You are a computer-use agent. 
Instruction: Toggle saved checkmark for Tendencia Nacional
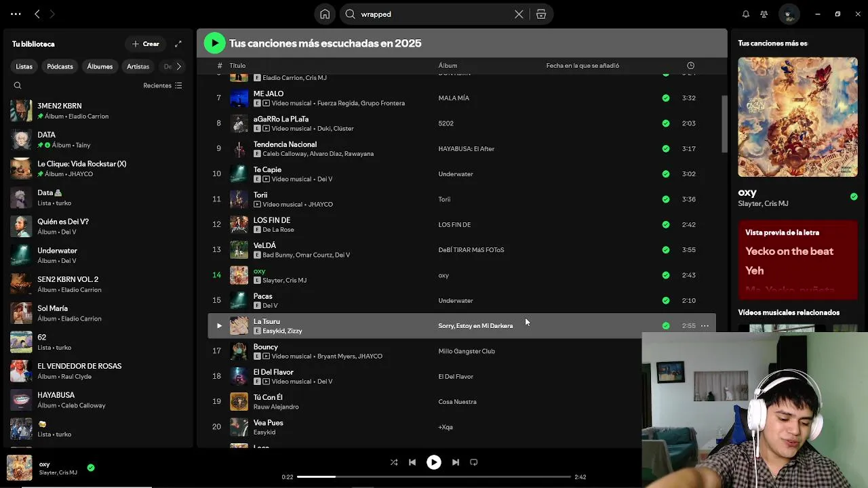[x=666, y=148]
